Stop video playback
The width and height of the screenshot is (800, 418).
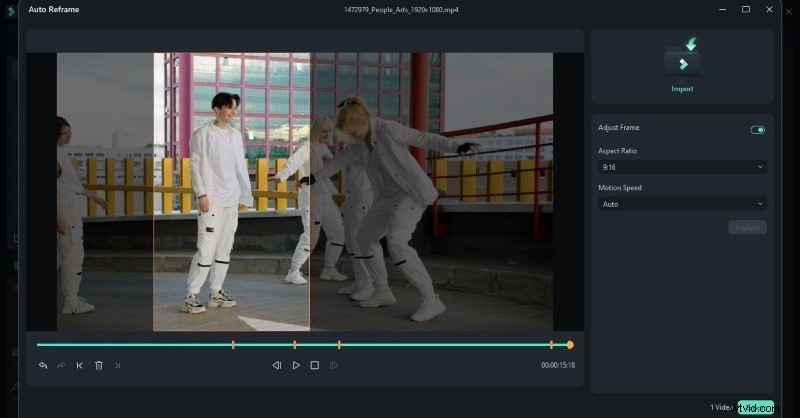pyautogui.click(x=315, y=365)
